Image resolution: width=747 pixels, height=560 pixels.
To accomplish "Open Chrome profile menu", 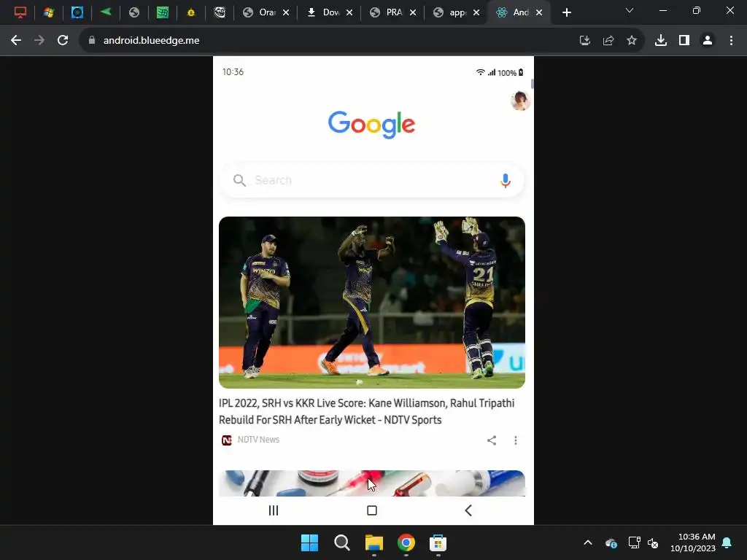I will coord(708,41).
